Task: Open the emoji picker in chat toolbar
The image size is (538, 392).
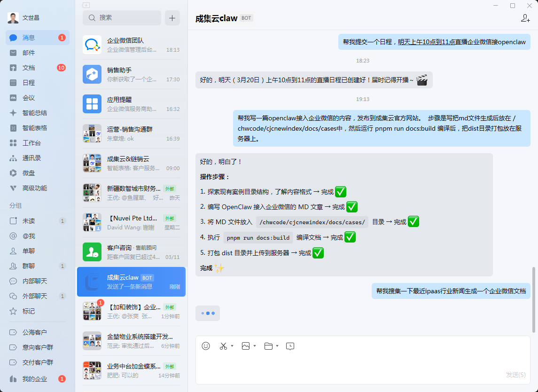Action: (206, 346)
